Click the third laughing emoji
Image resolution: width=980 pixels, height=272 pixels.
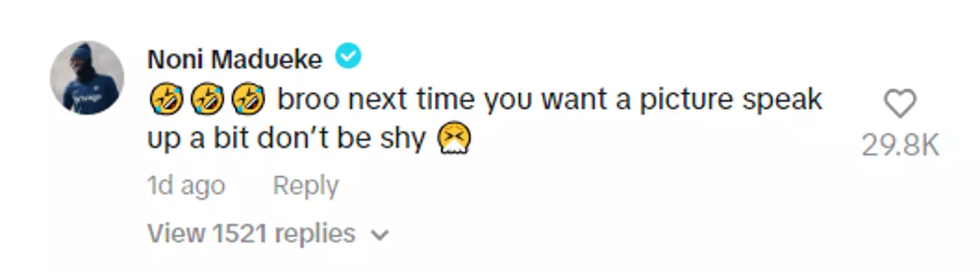(248, 101)
